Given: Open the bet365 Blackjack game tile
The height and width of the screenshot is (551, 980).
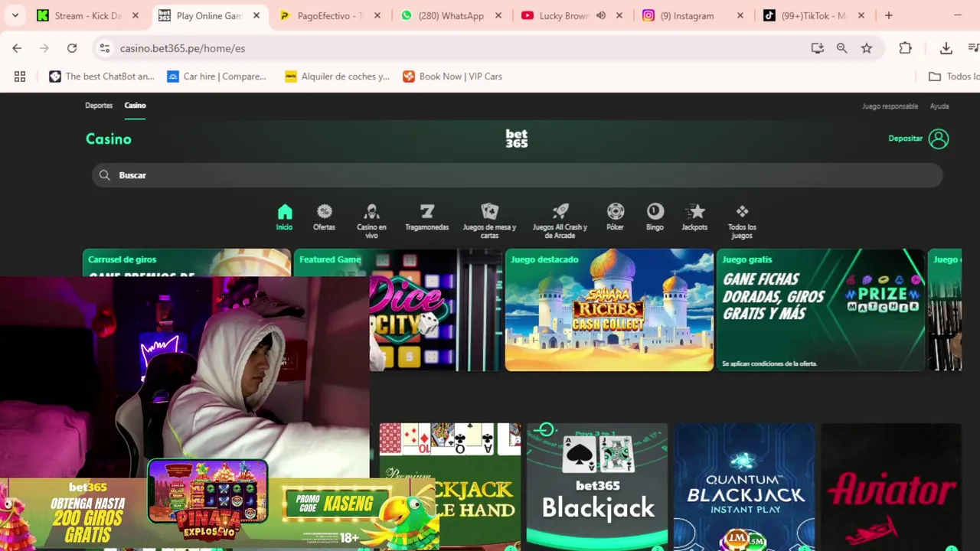Looking at the screenshot, I should click(597, 487).
